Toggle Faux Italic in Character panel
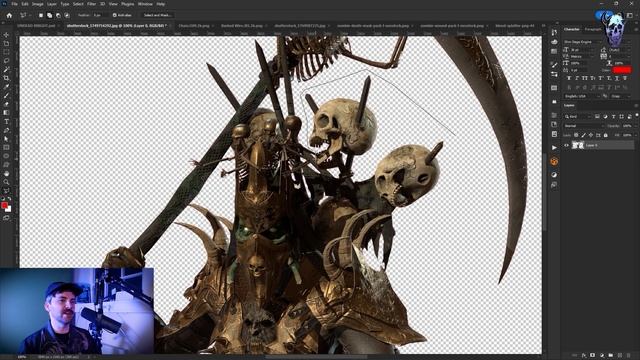The width and height of the screenshot is (640, 360). (x=577, y=78)
